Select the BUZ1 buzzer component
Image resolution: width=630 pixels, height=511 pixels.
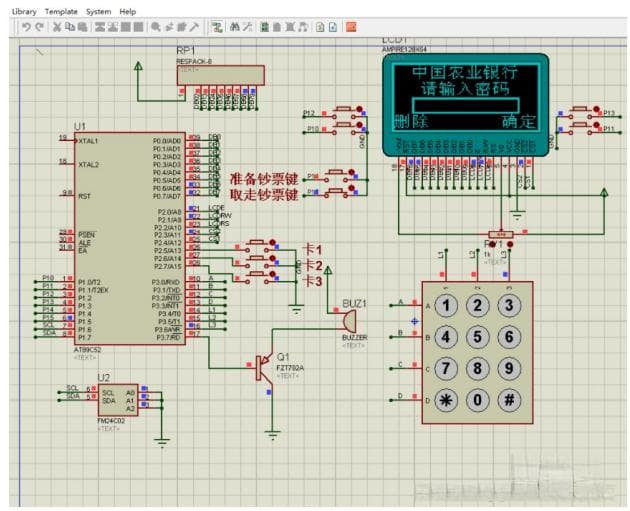pyautogui.click(x=350, y=321)
